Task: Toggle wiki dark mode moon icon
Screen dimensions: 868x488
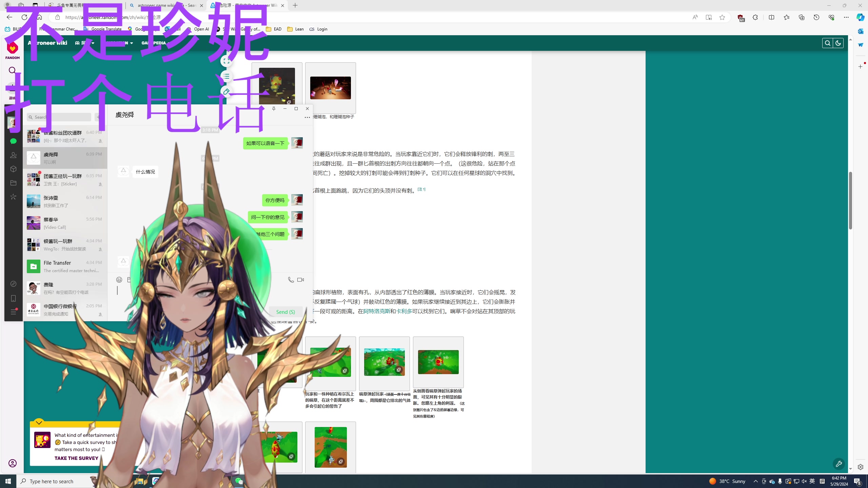Action: point(838,43)
